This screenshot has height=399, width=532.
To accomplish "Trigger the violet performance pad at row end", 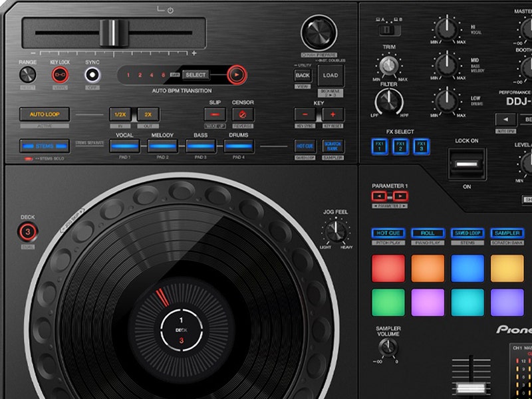I will coord(507,303).
